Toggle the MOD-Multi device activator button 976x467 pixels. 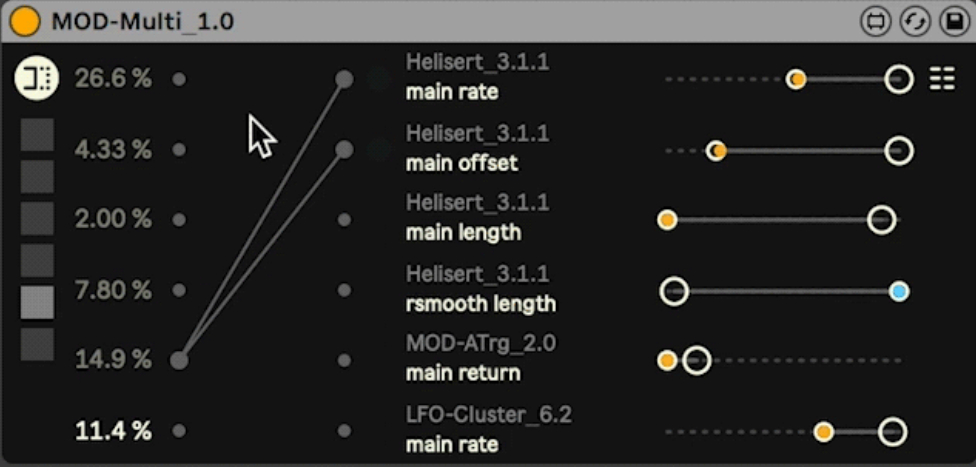click(25, 22)
